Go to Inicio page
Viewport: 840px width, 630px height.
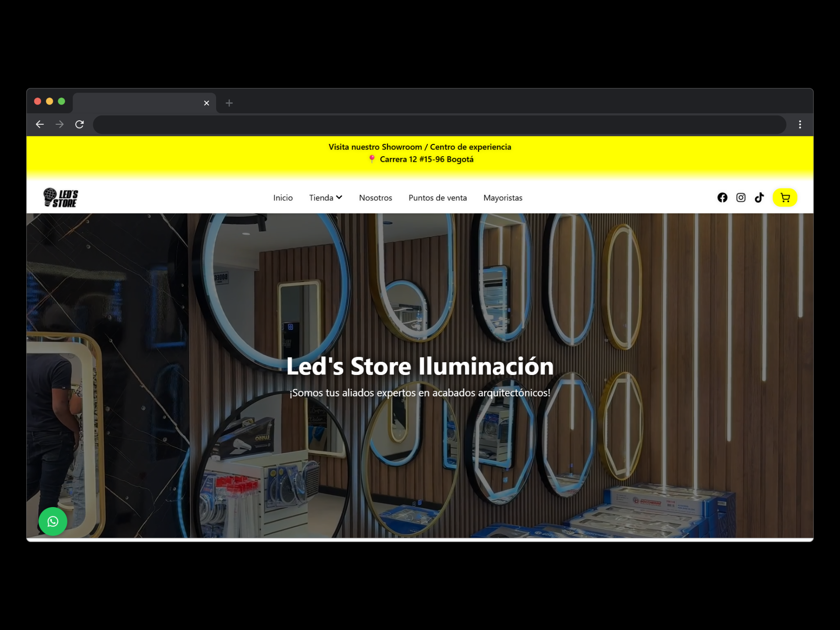(x=283, y=198)
